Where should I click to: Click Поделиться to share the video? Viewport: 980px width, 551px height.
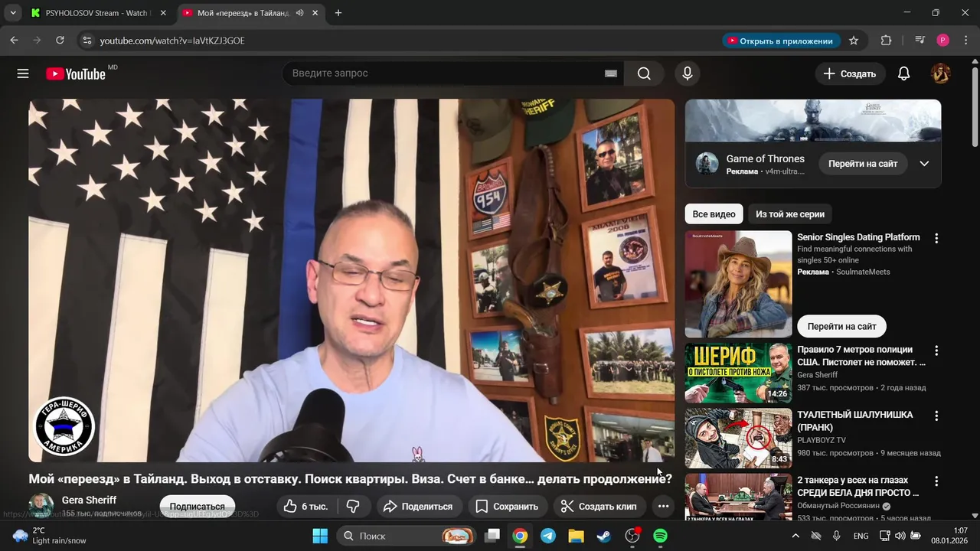pos(418,507)
